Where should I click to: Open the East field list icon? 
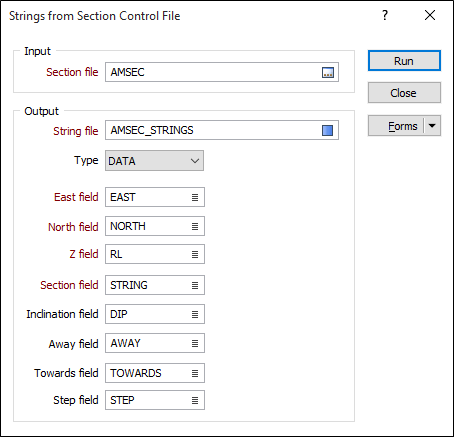(x=195, y=197)
